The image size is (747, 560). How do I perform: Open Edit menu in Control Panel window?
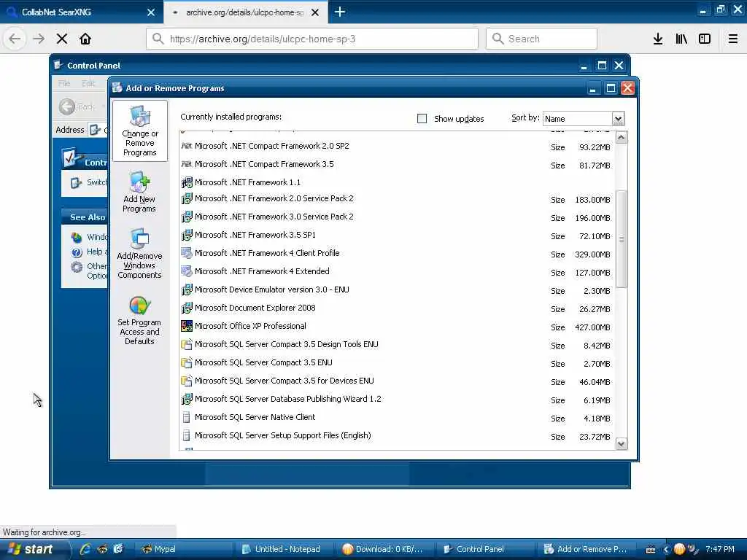[x=88, y=83]
